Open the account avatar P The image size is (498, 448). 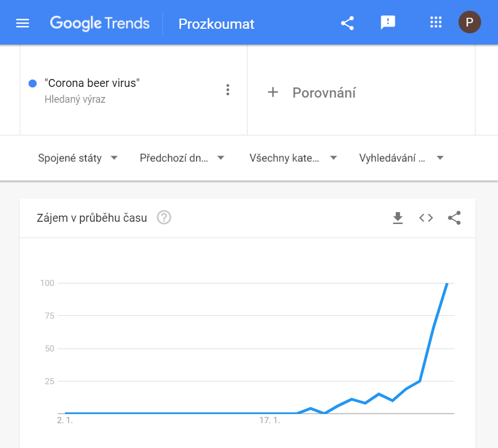pyautogui.click(x=469, y=22)
